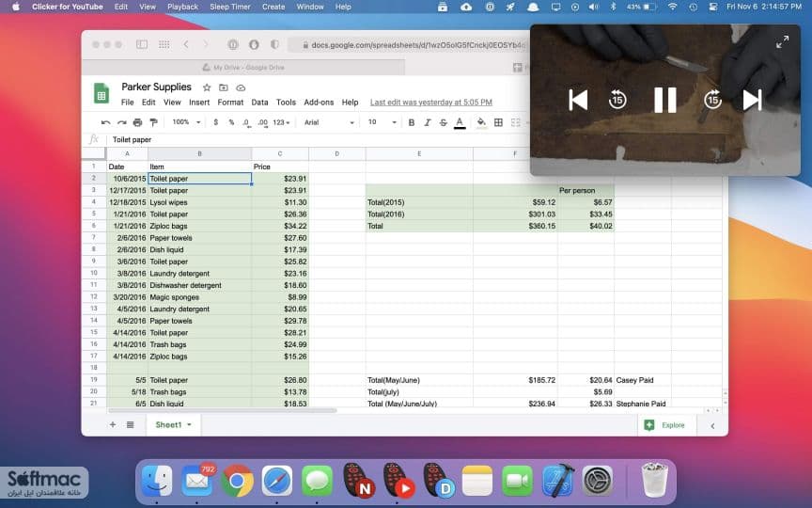The height and width of the screenshot is (508, 812).
Task: Open the cell borders tool
Action: click(x=498, y=123)
